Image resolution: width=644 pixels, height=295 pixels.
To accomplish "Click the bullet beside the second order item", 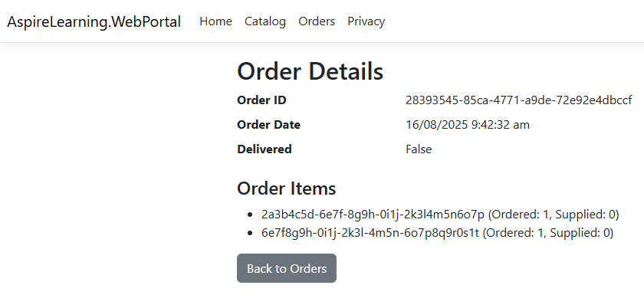I will click(x=250, y=234).
